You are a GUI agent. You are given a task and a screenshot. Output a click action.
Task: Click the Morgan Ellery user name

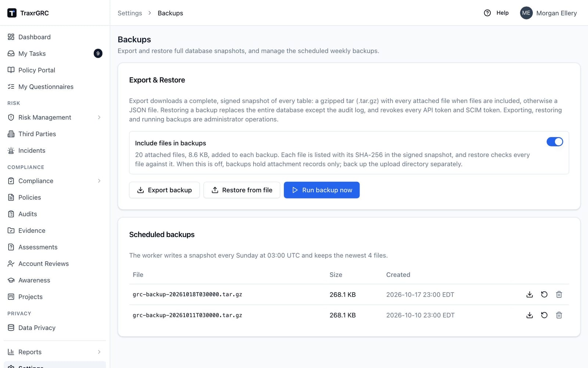tap(556, 13)
